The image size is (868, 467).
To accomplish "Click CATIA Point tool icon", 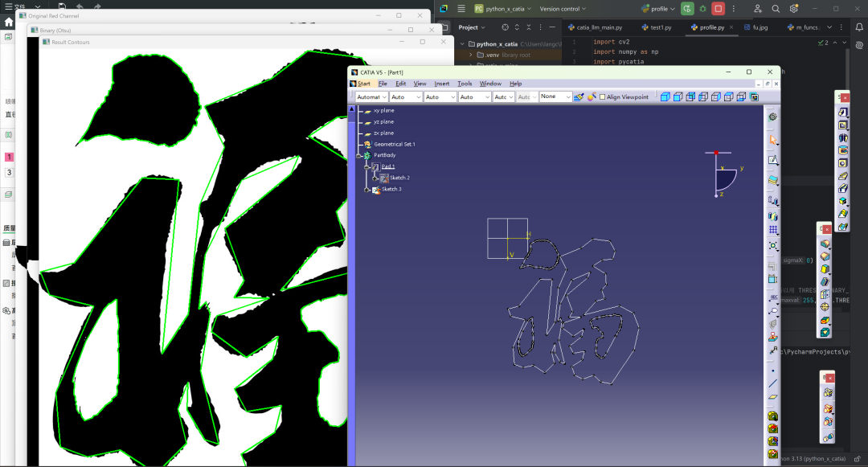I will point(773,371).
